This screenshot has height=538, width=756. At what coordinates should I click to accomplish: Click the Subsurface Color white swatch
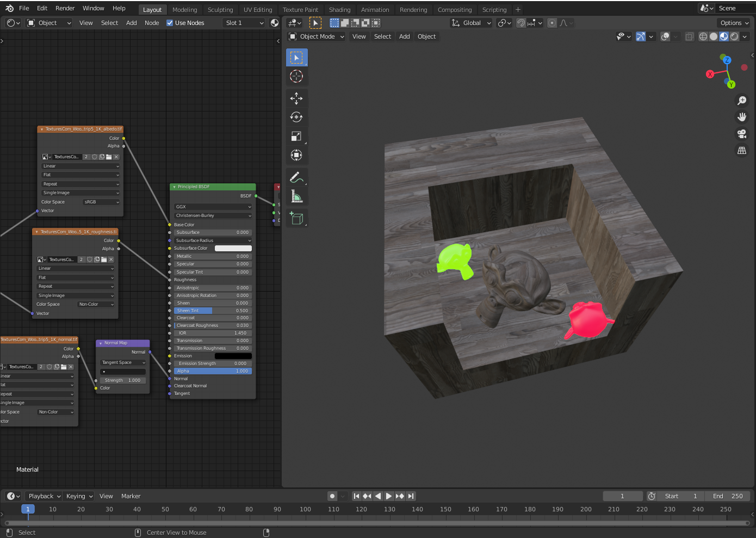tap(233, 248)
